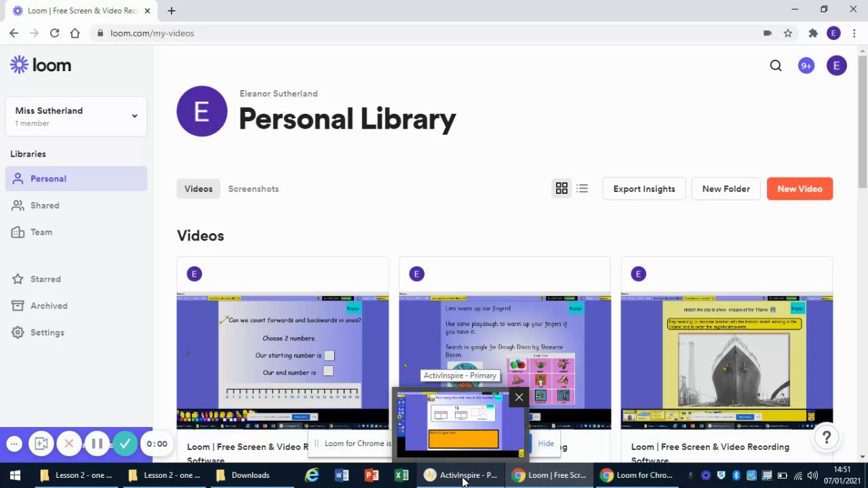Bookmark this page with the star

[787, 33]
